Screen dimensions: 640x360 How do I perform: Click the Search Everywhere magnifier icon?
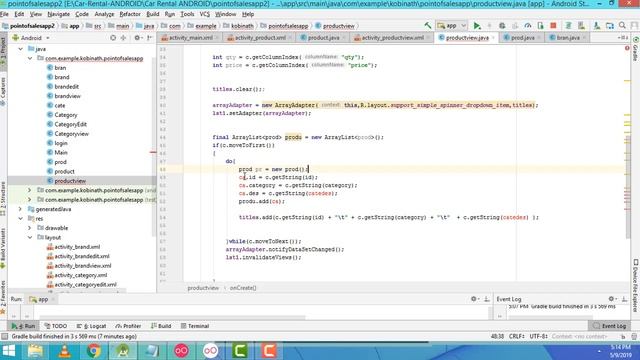(622, 26)
